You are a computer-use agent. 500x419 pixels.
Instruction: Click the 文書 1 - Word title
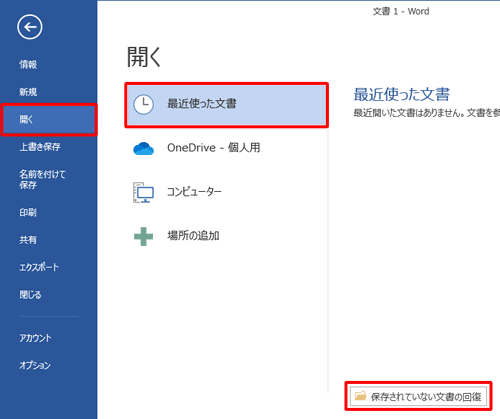click(401, 11)
